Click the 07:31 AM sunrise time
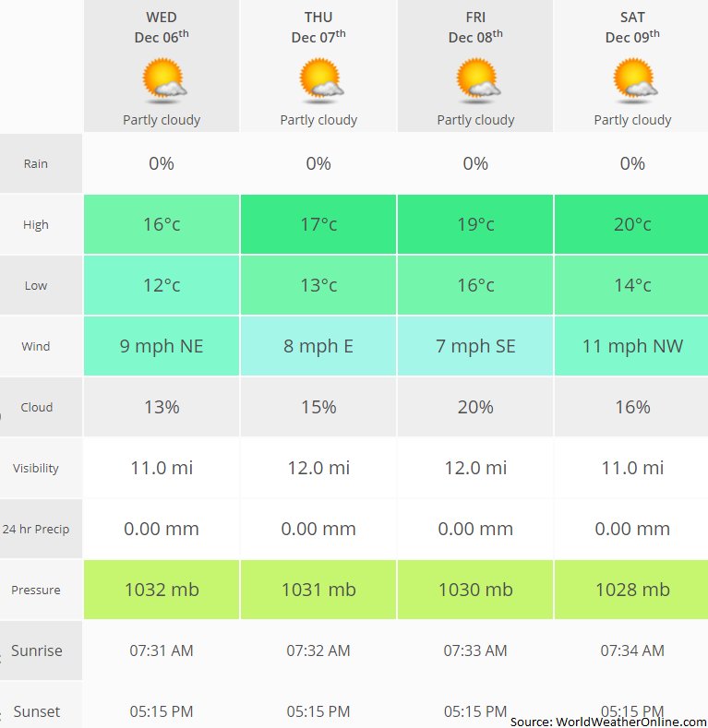This screenshot has width=708, height=728. pyautogui.click(x=162, y=650)
